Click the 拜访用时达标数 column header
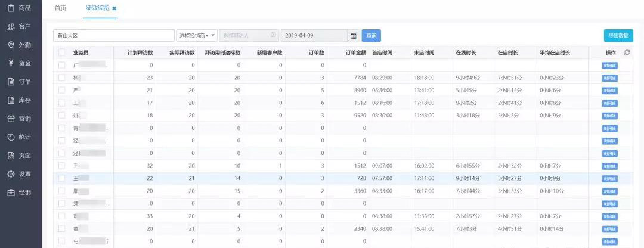The image size is (644, 248). point(222,53)
